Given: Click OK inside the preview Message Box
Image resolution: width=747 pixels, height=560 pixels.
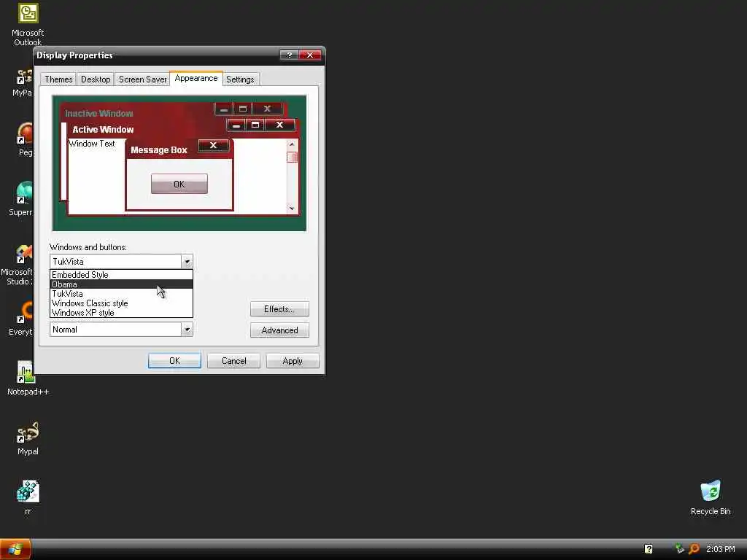Looking at the screenshot, I should click(x=179, y=184).
